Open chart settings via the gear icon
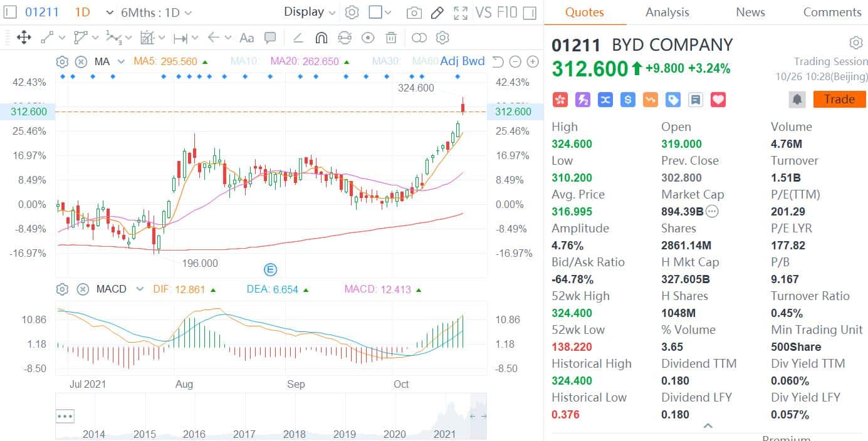868x441 pixels. coord(352,12)
